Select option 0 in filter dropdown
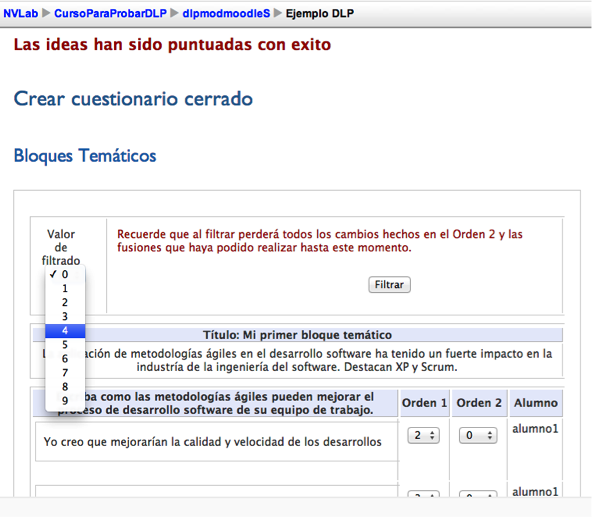 point(65,274)
